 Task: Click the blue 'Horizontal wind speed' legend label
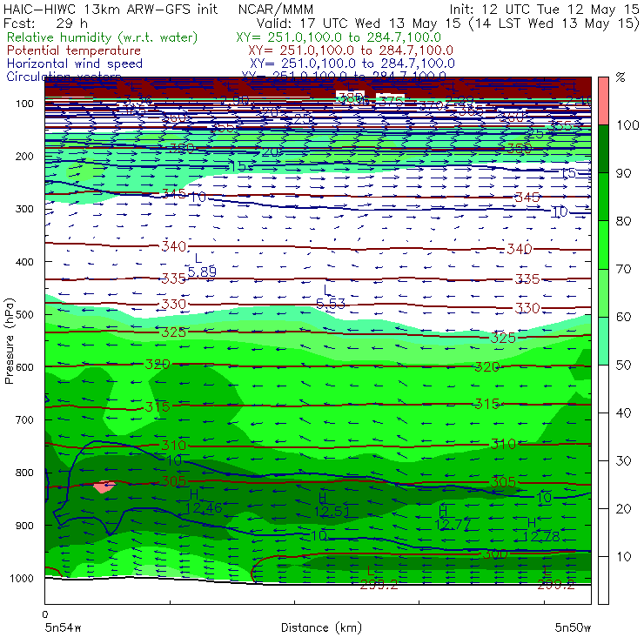(75, 64)
